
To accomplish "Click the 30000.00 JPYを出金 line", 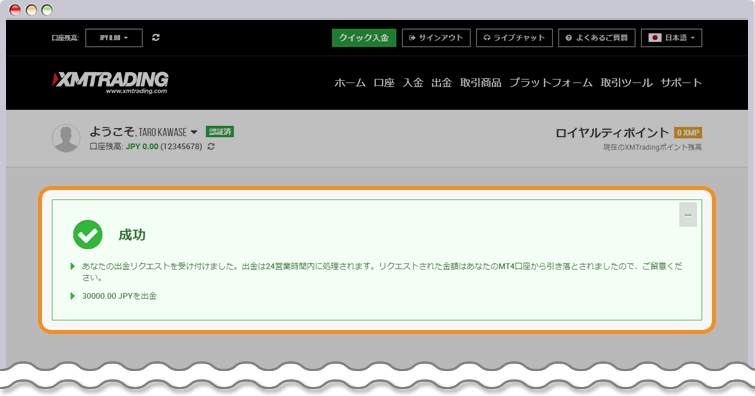I will (x=119, y=296).
